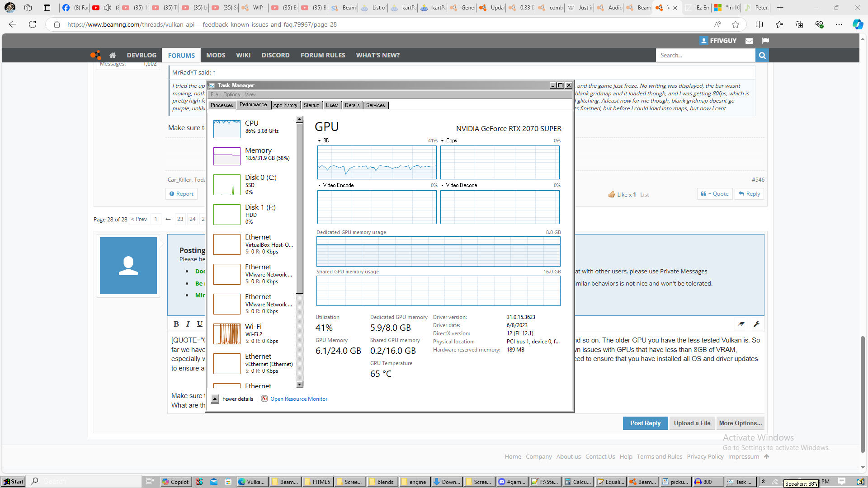Open the Discord #gam... taskbar item
This screenshot has height=488, width=868.
pos(512,482)
